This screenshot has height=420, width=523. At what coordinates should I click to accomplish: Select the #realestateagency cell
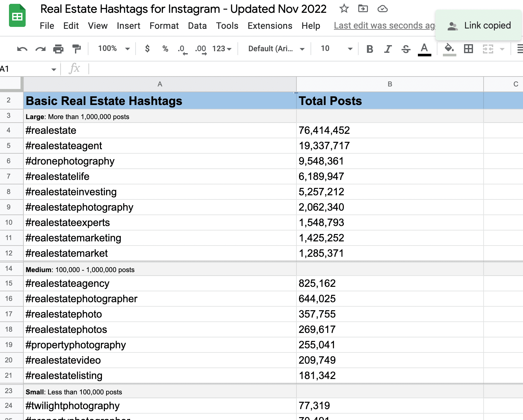point(160,283)
